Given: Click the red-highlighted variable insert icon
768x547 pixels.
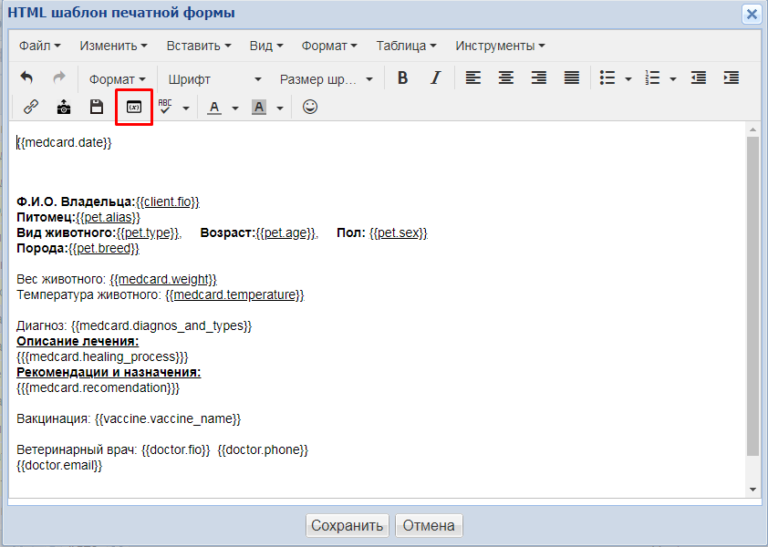Looking at the screenshot, I should tap(134, 107).
